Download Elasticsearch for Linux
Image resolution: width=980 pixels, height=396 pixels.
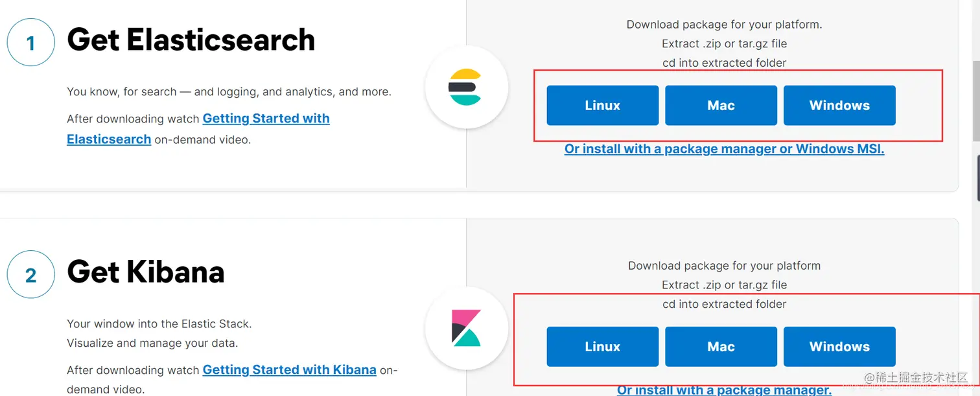click(602, 105)
